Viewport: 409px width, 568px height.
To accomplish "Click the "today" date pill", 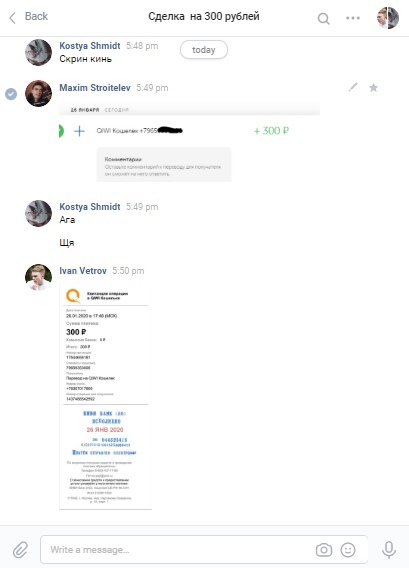I will click(204, 50).
